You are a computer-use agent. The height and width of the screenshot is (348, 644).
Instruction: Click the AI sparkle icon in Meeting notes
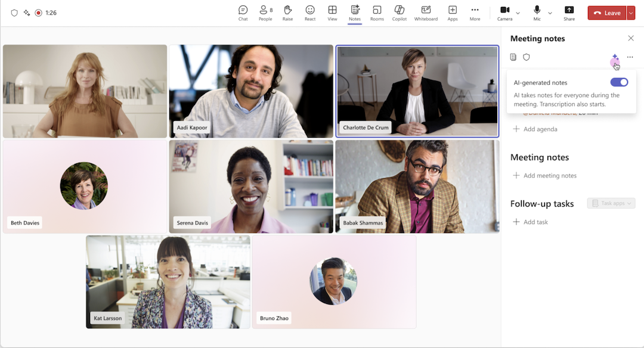pos(615,57)
